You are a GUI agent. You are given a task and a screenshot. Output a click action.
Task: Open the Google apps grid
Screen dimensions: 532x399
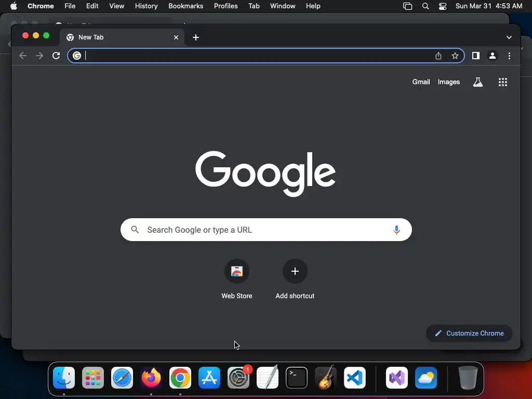pyautogui.click(x=503, y=82)
